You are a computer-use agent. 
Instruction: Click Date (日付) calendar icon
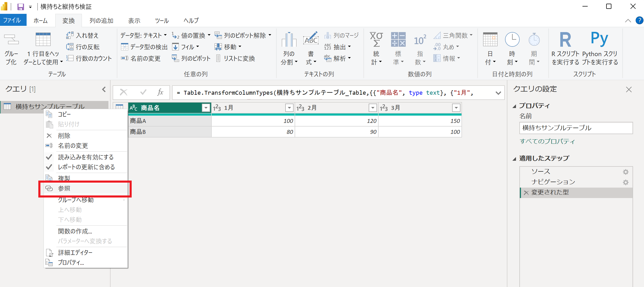click(490, 39)
